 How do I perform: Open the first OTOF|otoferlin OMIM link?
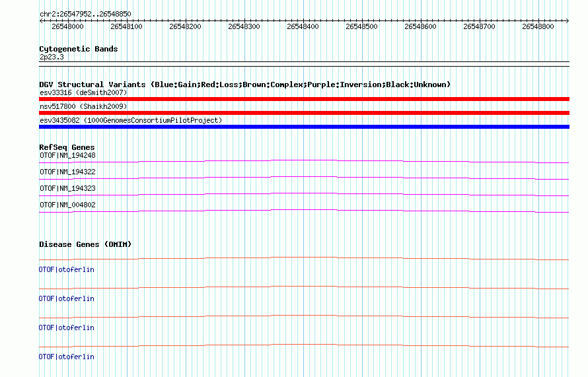(66, 270)
